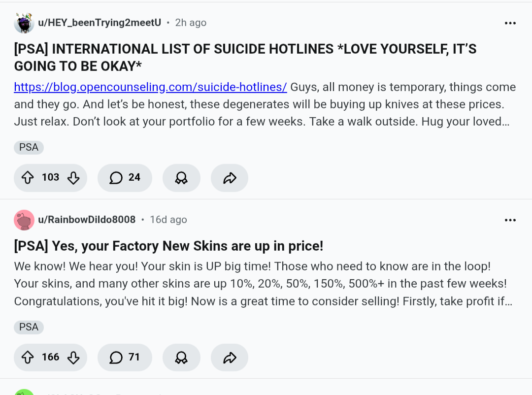This screenshot has height=395, width=532.
Task: Filter by PSA flair on hotlines post
Action: click(29, 147)
